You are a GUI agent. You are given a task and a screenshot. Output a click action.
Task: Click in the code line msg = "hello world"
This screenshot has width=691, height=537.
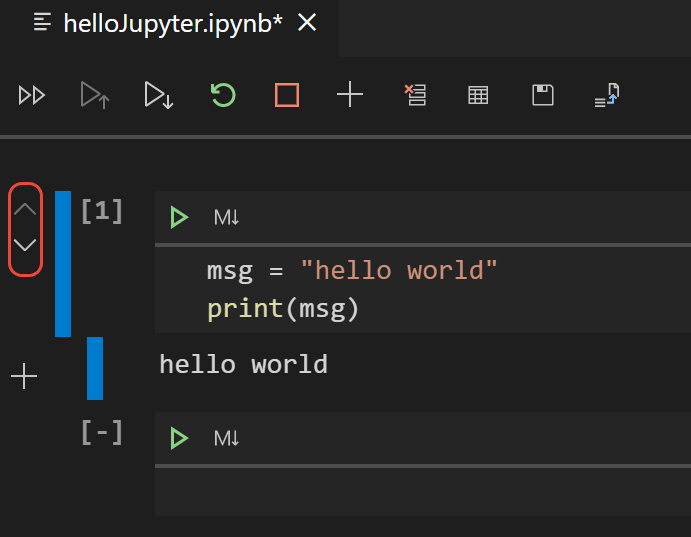click(352, 270)
